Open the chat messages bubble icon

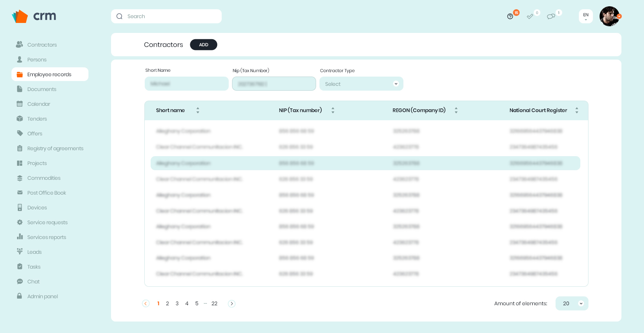[x=551, y=16]
